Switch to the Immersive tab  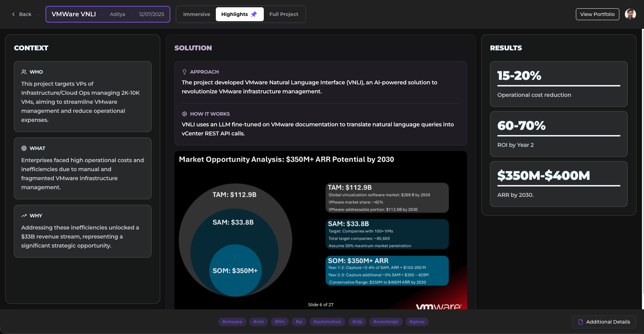pos(197,14)
